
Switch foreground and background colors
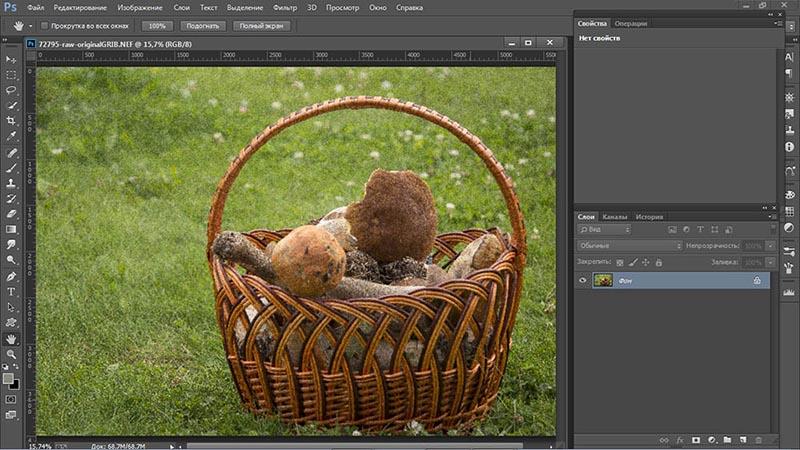16,366
